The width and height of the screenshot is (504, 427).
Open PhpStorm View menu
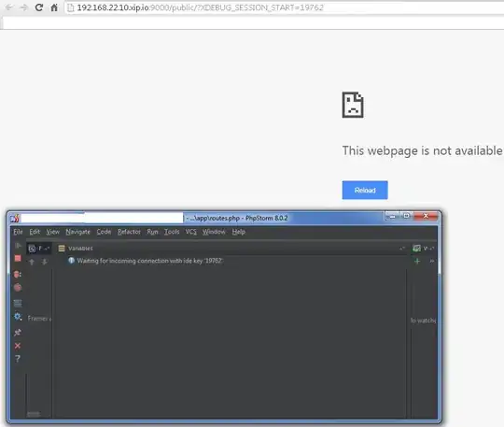click(52, 232)
